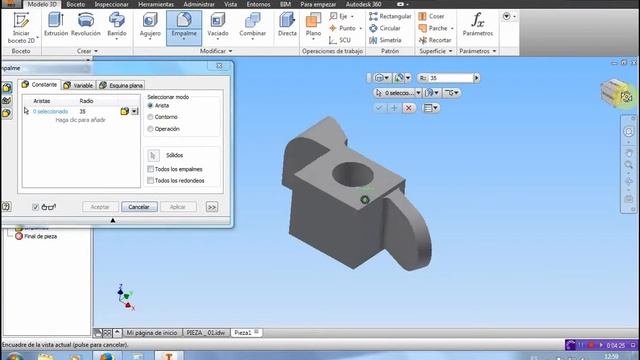Viewport: 640px width, 360px height.
Task: Select the Extrusión tool
Action: (x=56, y=25)
